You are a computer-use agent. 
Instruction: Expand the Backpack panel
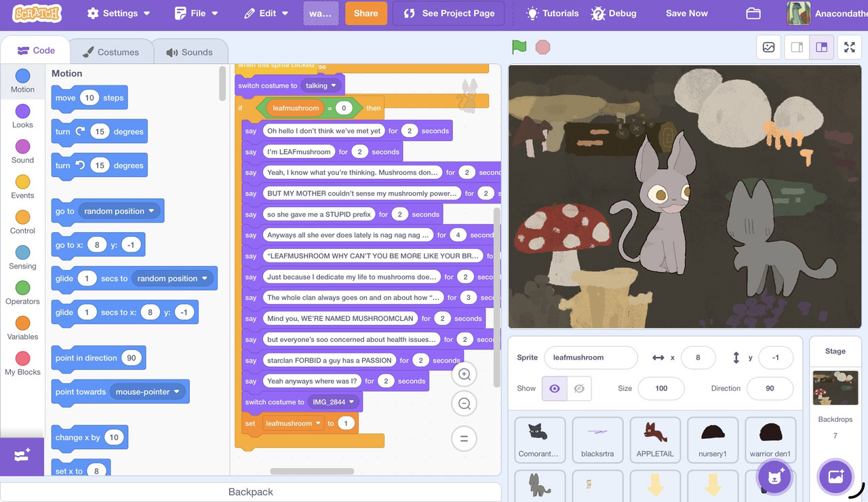click(250, 492)
